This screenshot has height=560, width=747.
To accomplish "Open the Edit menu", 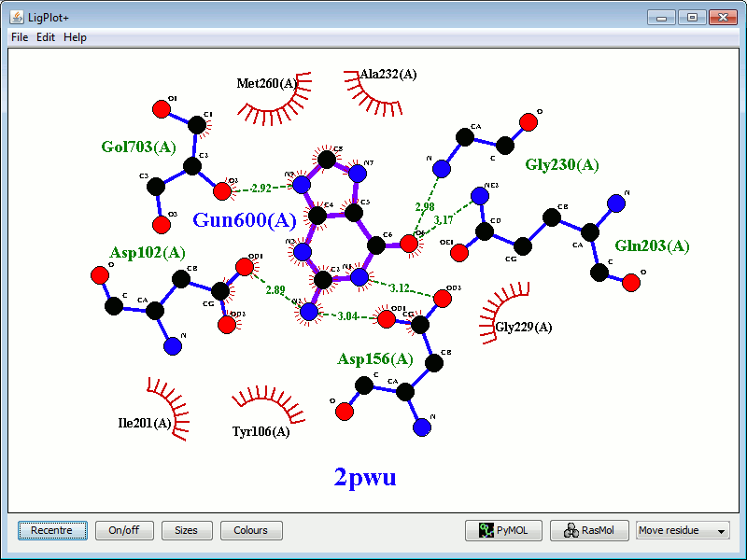I will [46, 37].
